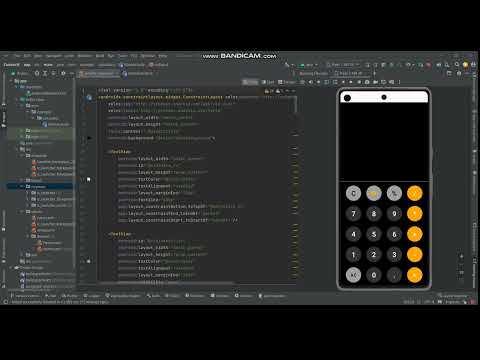This screenshot has height=360, width=480.
Task: Open the Run menu
Action: (x=111, y=56)
